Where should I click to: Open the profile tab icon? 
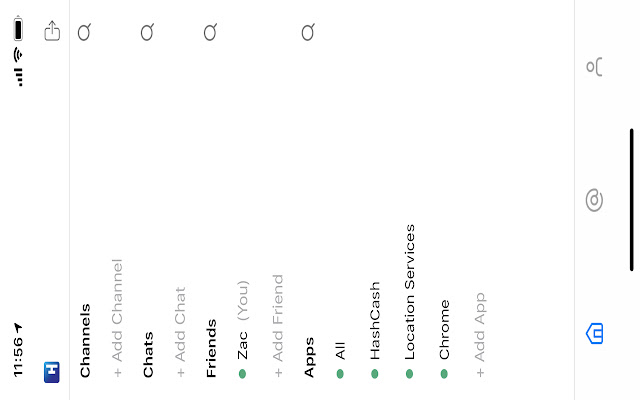point(594,67)
